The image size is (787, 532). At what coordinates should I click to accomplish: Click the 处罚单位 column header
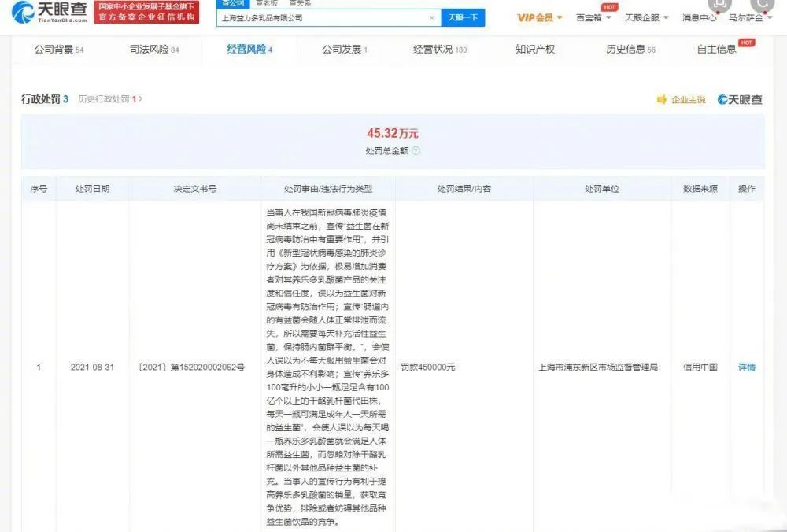[x=602, y=189]
